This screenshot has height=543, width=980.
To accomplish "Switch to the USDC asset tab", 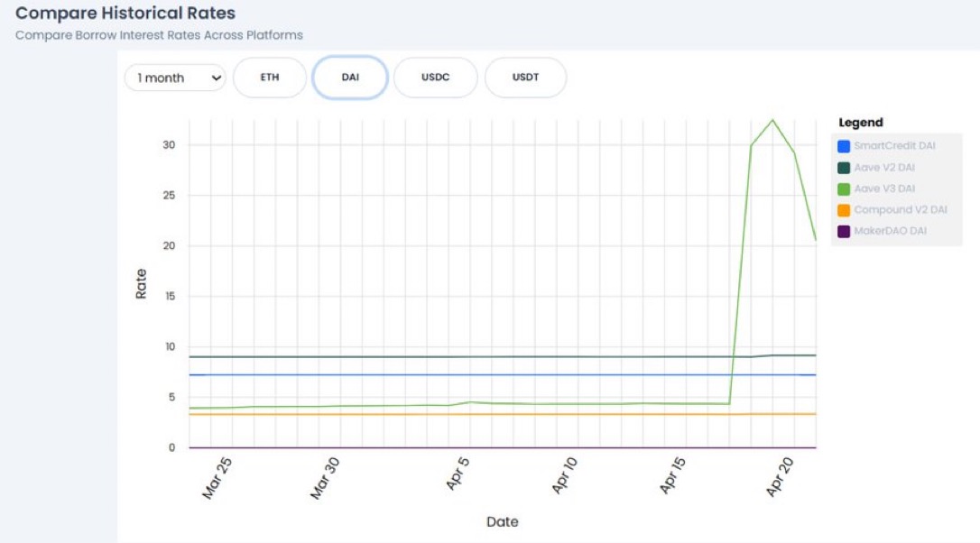I will (x=436, y=78).
